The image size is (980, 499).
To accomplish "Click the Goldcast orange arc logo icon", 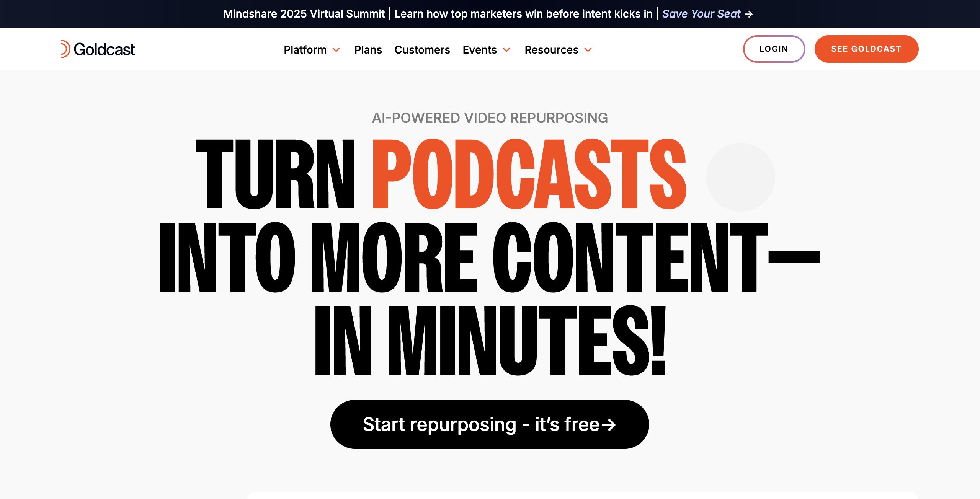I will pos(65,49).
